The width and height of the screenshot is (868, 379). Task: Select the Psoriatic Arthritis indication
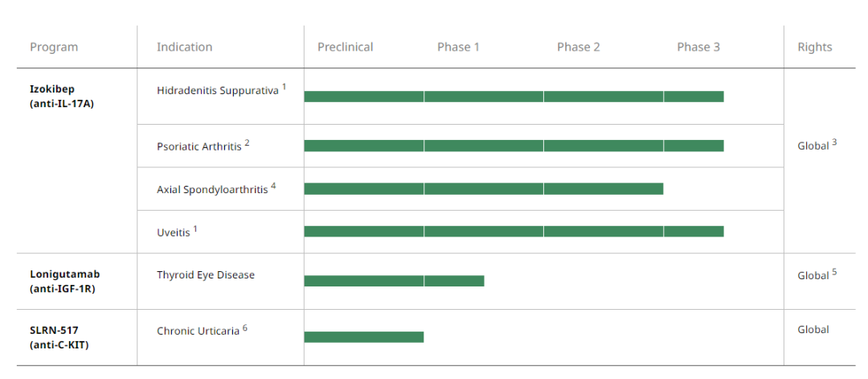[x=199, y=146]
